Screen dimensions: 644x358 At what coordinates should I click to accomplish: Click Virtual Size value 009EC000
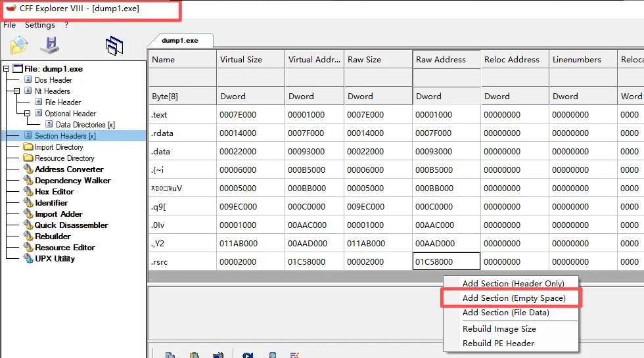click(250, 206)
